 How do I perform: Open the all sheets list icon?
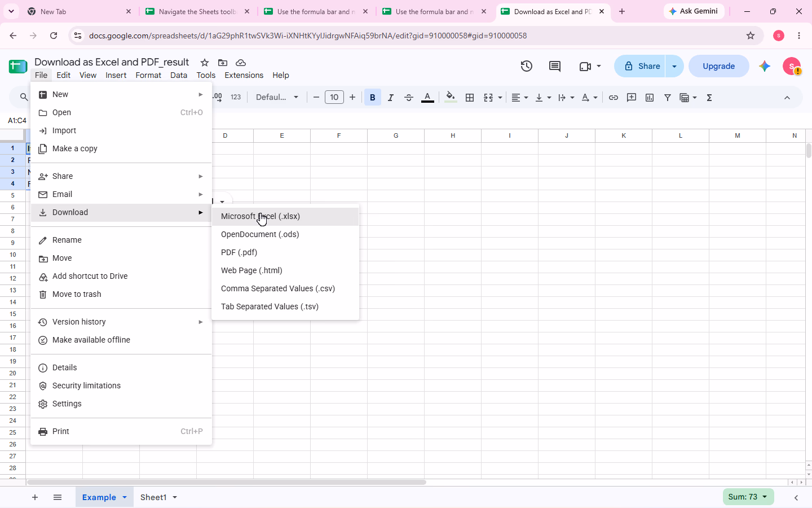(58, 497)
